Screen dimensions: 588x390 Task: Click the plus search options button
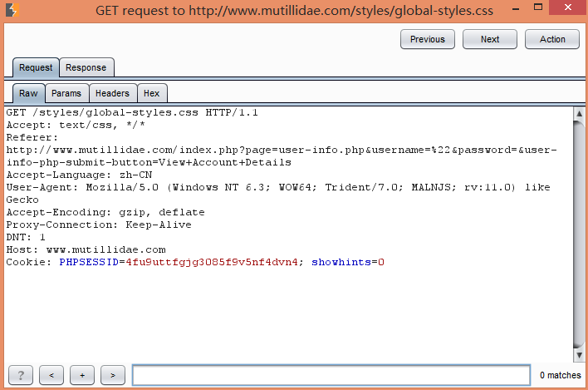[x=82, y=375]
